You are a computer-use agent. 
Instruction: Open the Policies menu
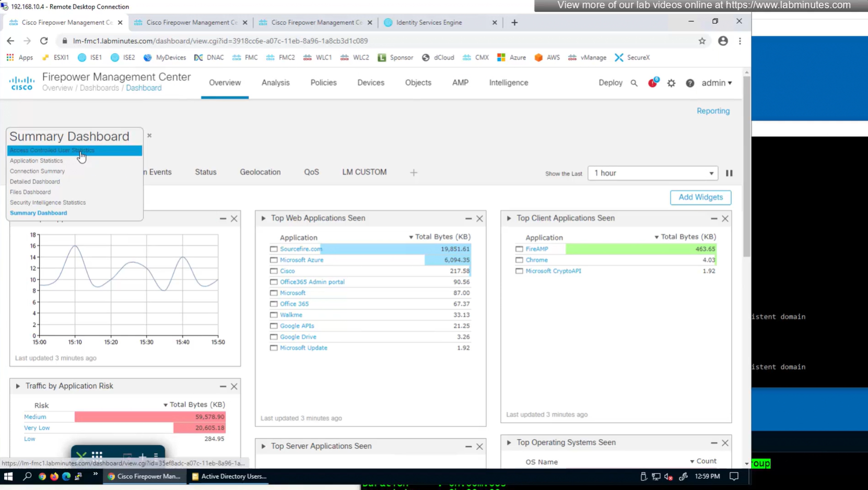click(323, 83)
